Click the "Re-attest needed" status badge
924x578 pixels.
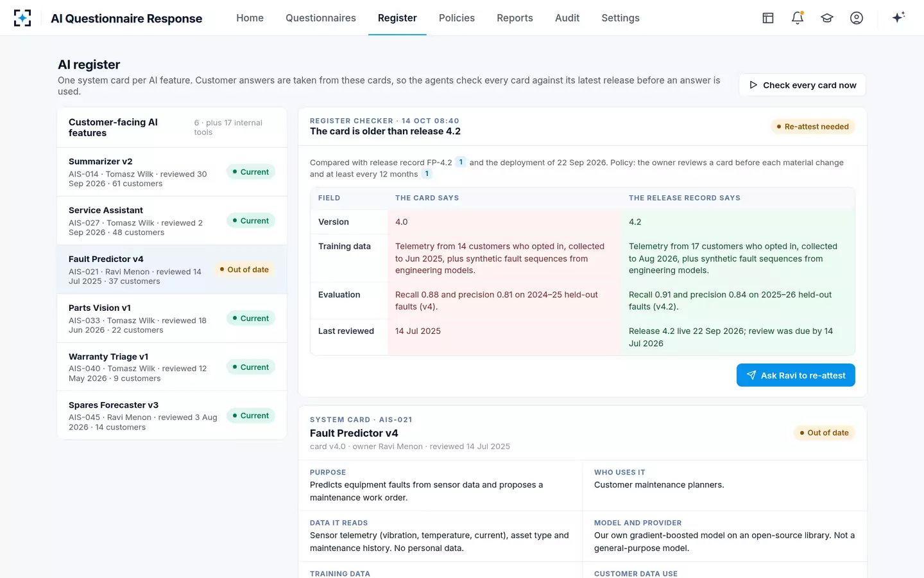(812, 127)
